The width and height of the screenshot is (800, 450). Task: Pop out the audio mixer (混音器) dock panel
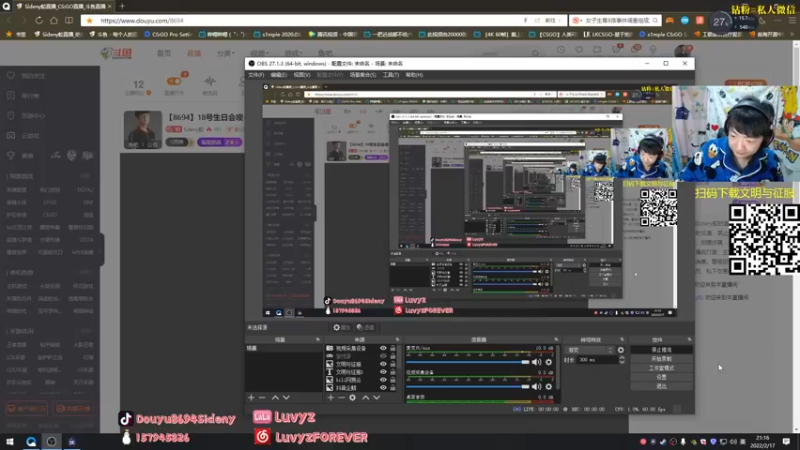(556, 340)
